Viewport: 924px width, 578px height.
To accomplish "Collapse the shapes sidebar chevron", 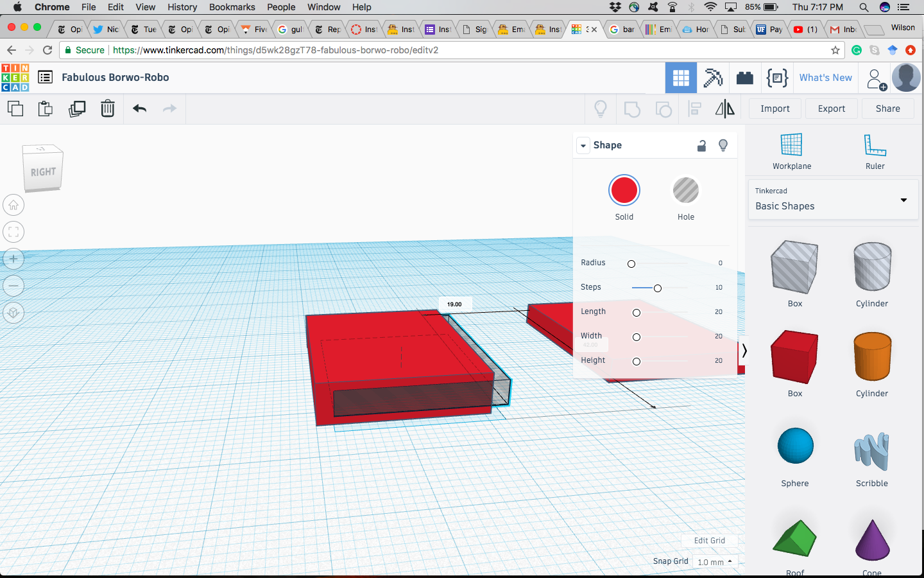I will (744, 351).
